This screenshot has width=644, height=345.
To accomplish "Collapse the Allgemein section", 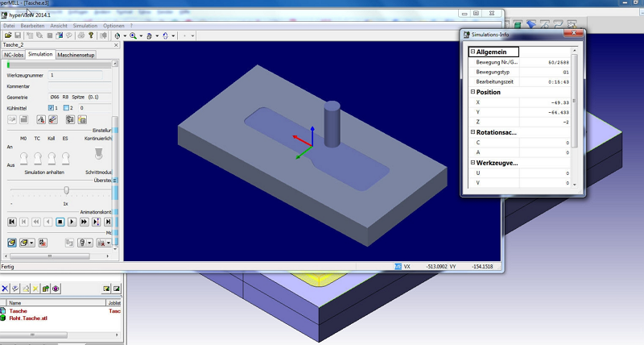I will click(473, 52).
